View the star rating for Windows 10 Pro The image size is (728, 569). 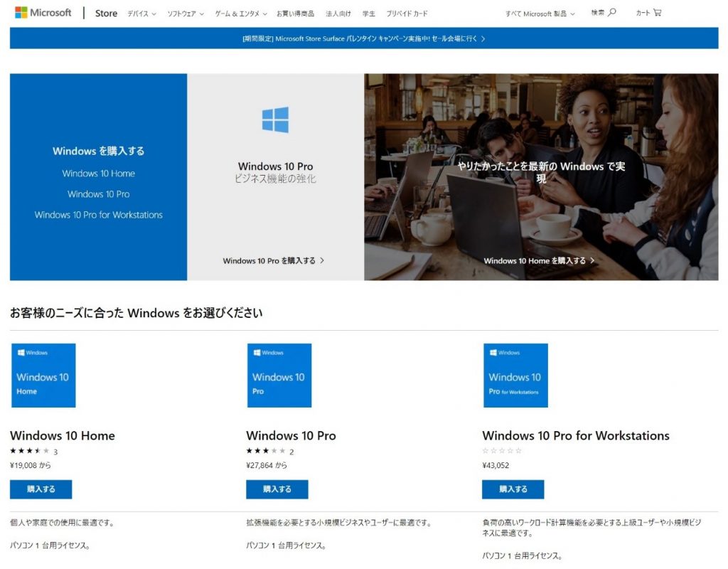coord(266,450)
